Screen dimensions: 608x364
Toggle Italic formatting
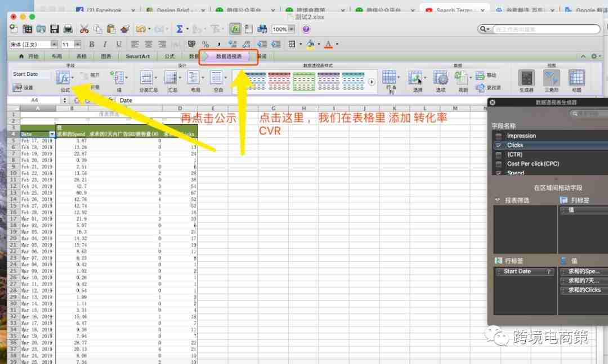point(105,44)
